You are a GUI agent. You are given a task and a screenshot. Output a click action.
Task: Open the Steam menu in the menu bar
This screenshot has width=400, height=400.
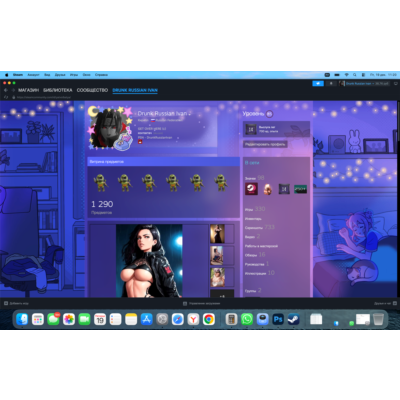[x=18, y=75]
